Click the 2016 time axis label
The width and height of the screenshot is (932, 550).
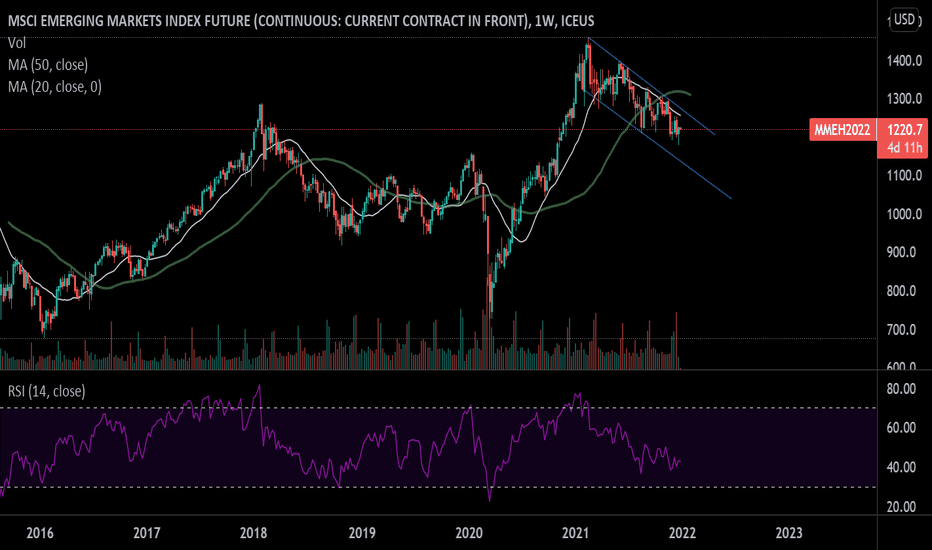pyautogui.click(x=40, y=533)
